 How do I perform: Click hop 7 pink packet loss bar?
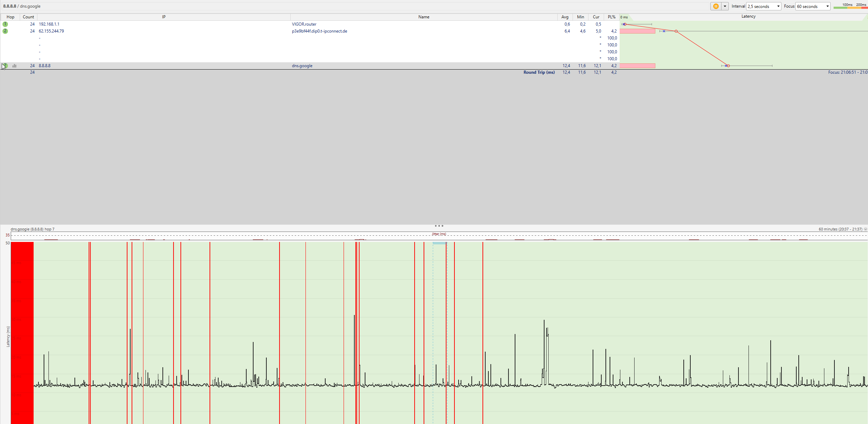[x=637, y=66]
